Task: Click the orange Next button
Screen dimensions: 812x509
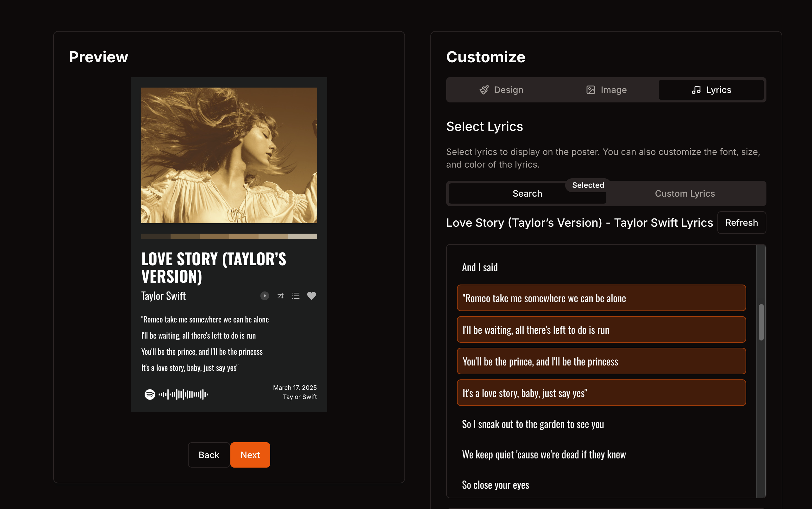Action: [x=250, y=455]
